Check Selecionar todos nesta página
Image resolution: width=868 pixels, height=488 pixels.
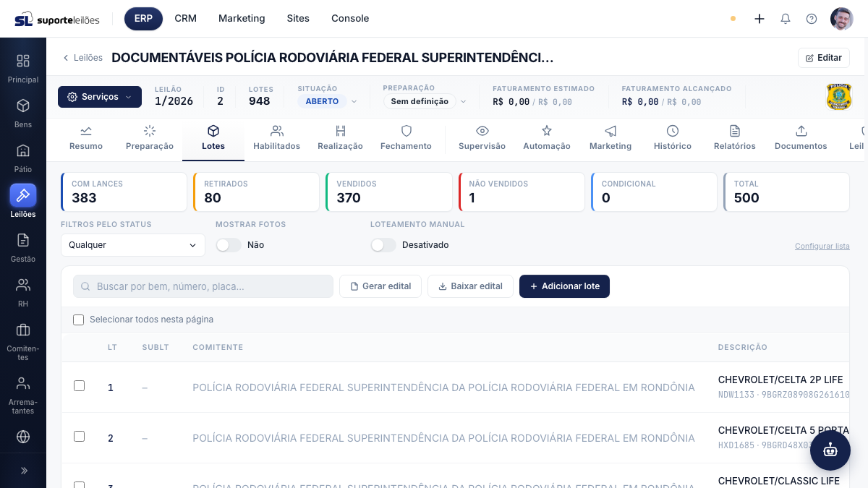click(79, 320)
